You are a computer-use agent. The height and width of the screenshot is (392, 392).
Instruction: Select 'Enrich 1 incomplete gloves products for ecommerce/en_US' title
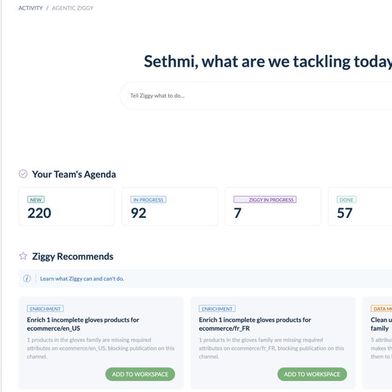point(83,324)
